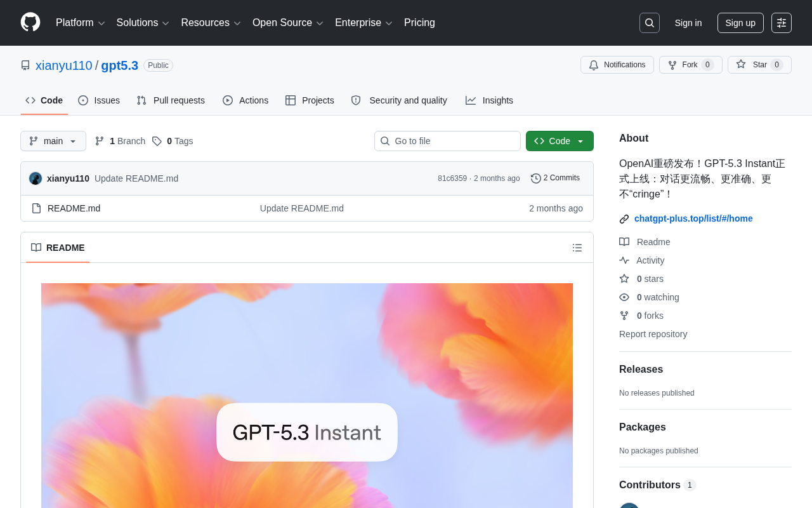
Task: Select the README tab in file viewer
Action: (58, 248)
